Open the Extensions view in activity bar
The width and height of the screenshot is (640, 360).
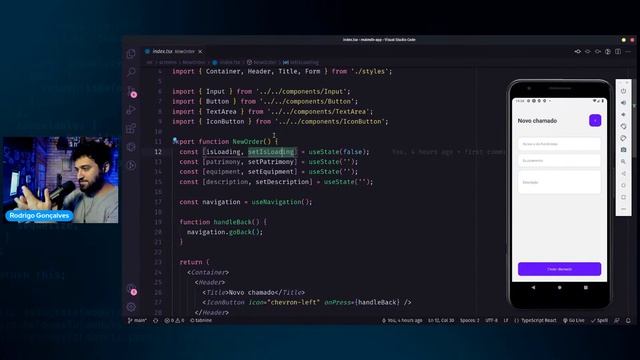click(131, 128)
